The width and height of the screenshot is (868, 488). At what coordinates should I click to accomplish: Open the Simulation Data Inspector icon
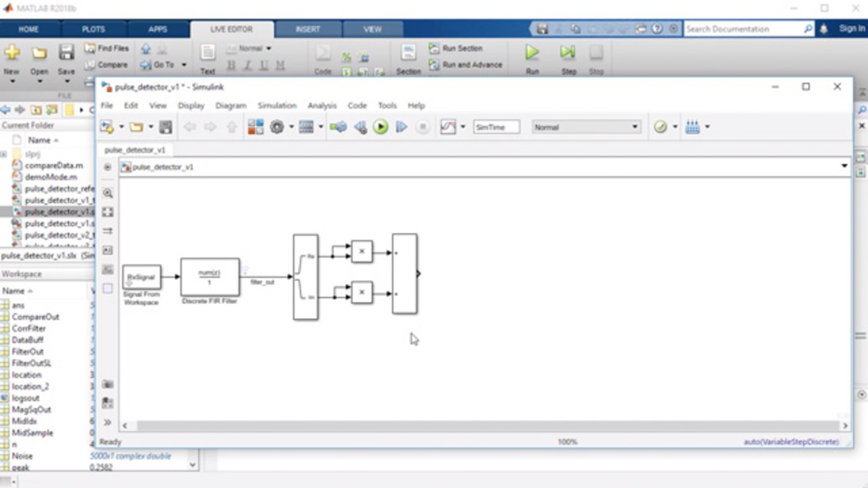click(448, 127)
